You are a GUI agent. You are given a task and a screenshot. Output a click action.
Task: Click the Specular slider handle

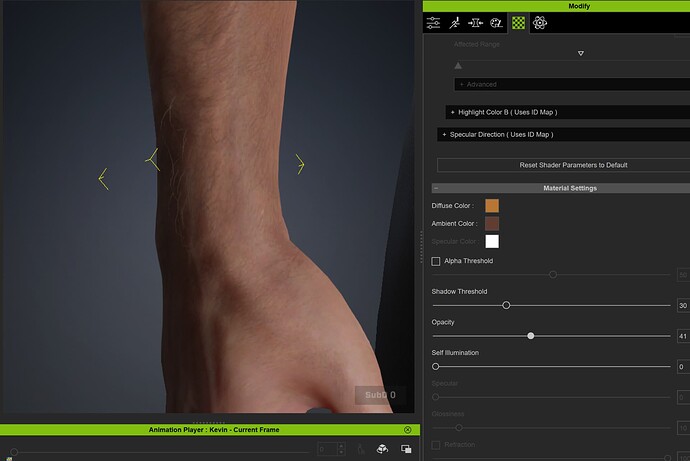click(x=436, y=397)
